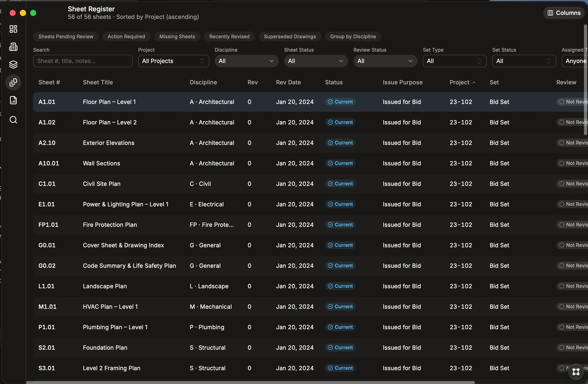Open the Set Status filter dropdown
588x384 pixels.
click(524, 61)
